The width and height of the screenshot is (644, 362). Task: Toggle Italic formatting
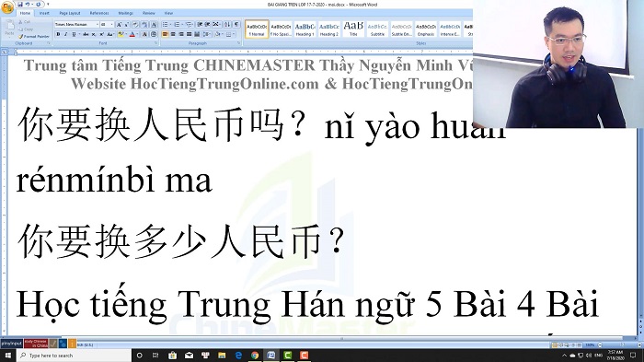[x=65, y=35]
